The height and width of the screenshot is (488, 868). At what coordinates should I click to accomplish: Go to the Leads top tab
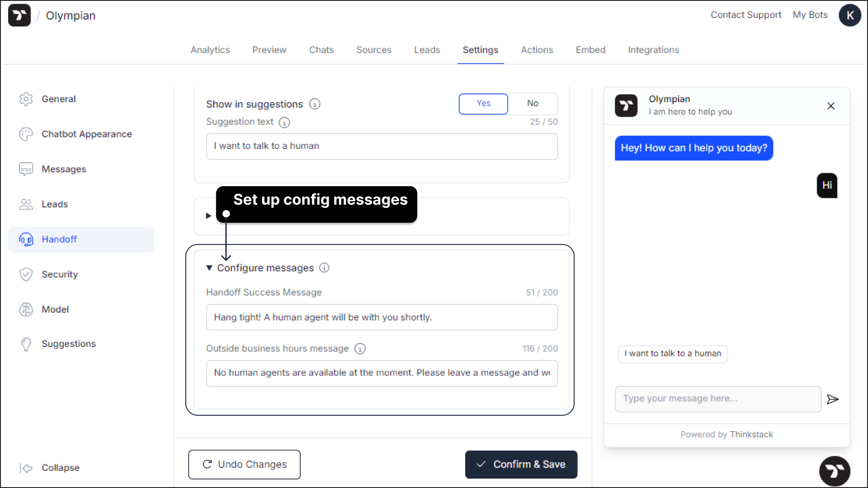[427, 50]
